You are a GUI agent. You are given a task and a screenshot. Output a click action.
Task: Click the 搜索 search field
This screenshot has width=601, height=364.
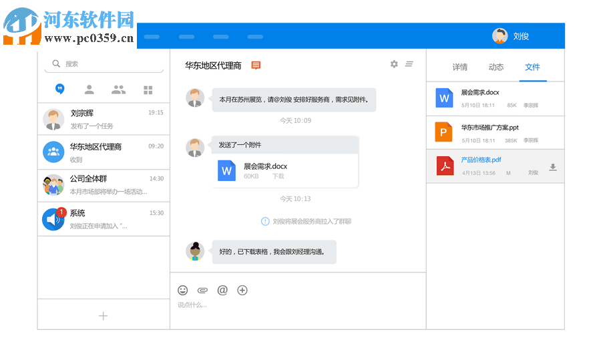click(x=104, y=64)
